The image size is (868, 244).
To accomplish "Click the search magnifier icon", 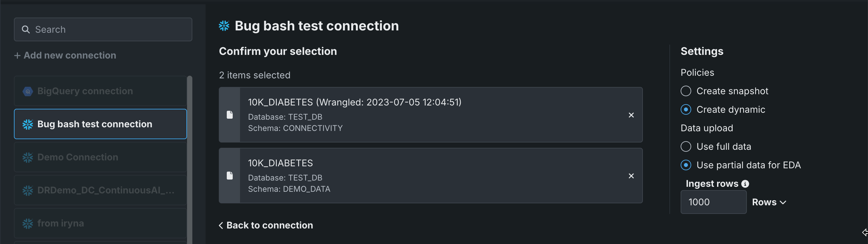I will pyautogui.click(x=25, y=30).
